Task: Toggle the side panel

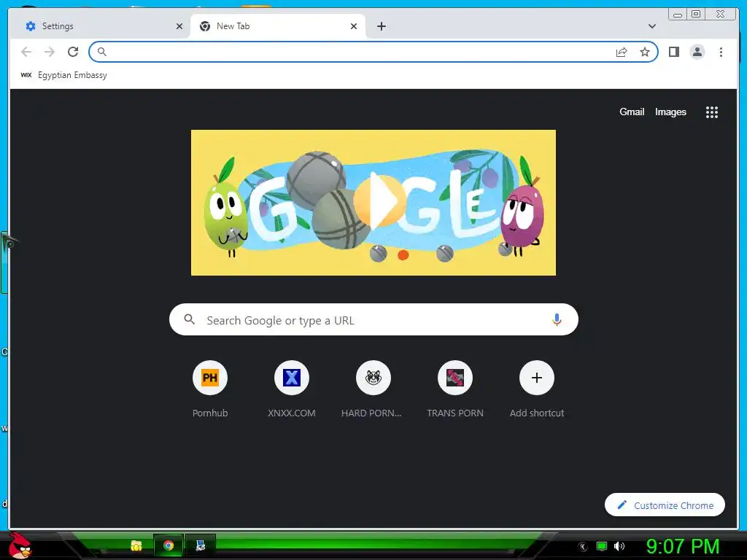Action: pos(673,52)
